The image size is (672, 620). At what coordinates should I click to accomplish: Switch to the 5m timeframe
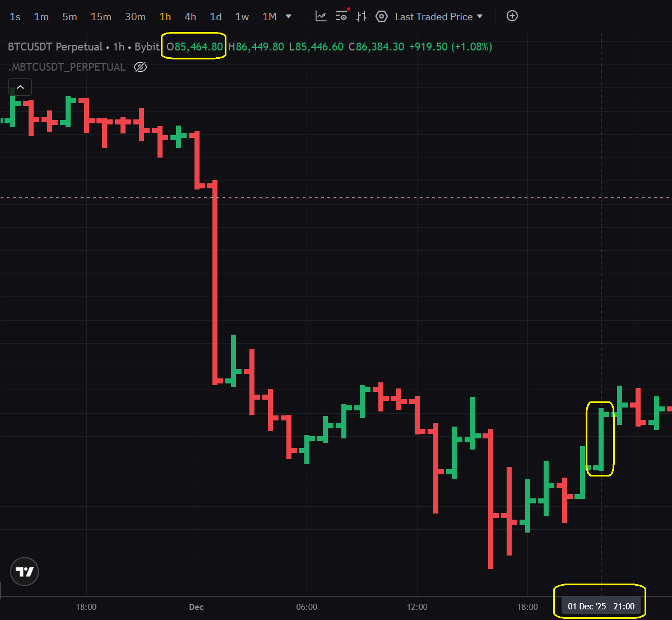69,17
